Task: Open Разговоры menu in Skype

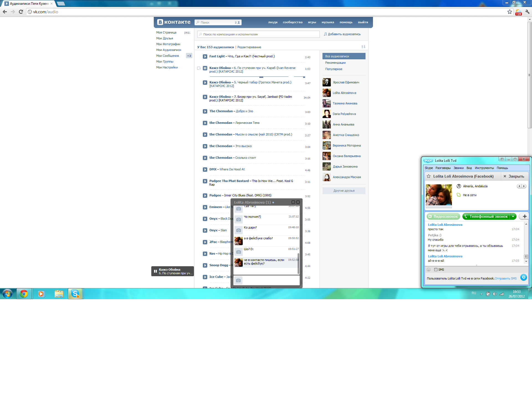Action: tap(443, 168)
